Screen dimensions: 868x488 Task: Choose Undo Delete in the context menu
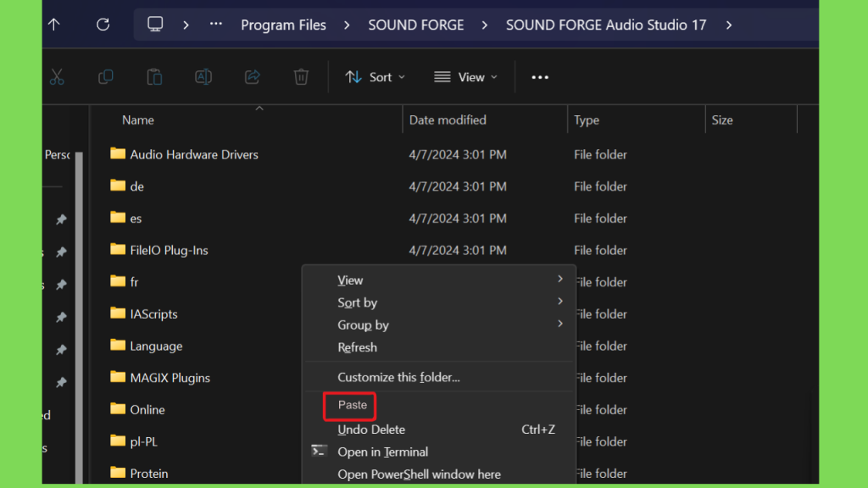click(x=440, y=430)
